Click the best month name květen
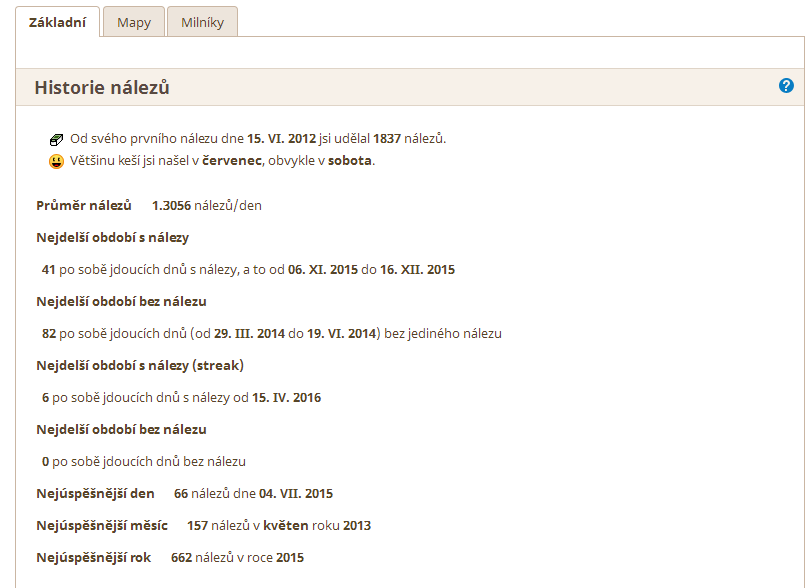The width and height of the screenshot is (807, 588). [x=286, y=525]
